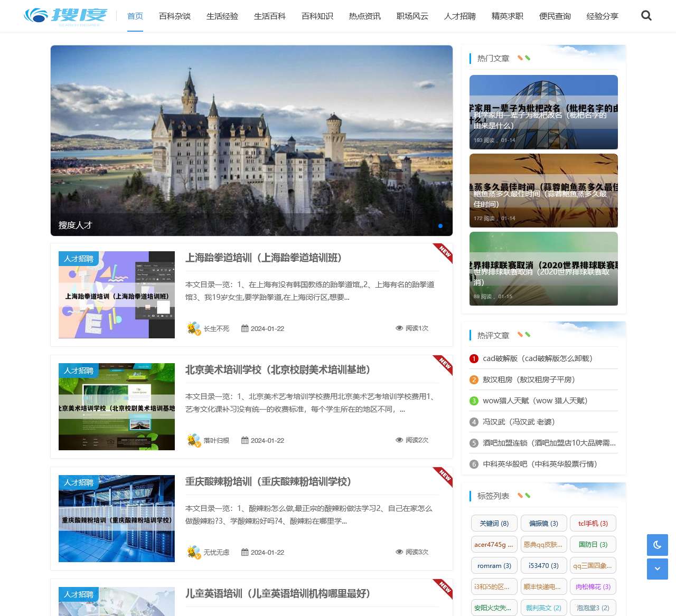This screenshot has width=676, height=616.
Task: Click the eye icon showing 阅读2次 reads
Action: (400, 440)
